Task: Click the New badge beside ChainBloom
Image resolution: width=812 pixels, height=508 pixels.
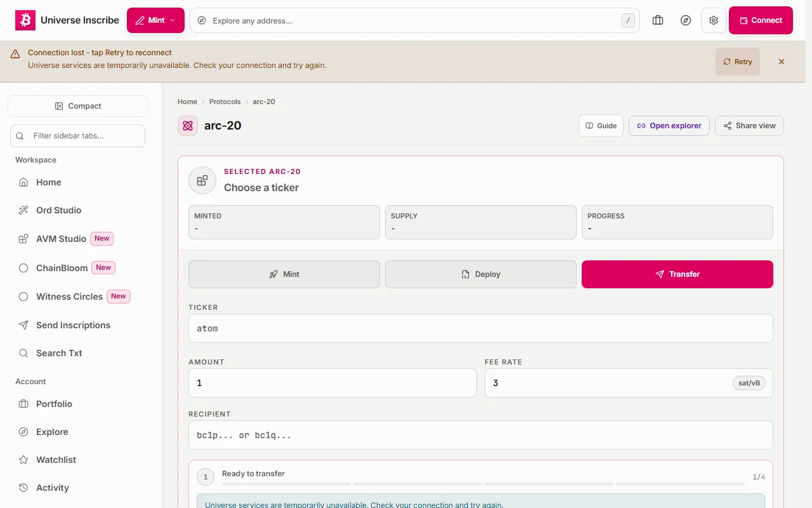Action: [x=103, y=268]
